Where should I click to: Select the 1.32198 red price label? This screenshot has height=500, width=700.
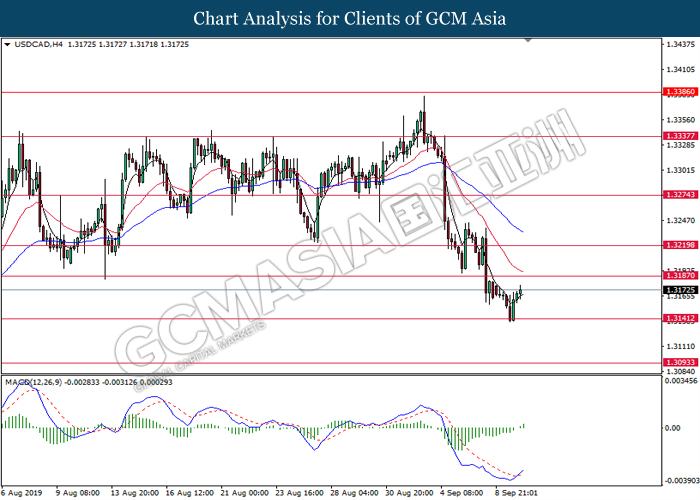pos(680,245)
